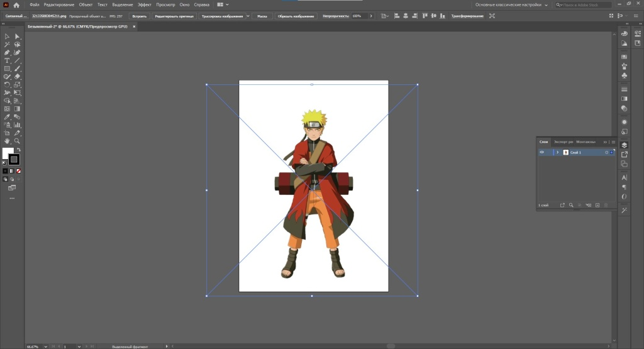644x349 pixels.
Task: Activate the Type tool
Action: (7, 60)
